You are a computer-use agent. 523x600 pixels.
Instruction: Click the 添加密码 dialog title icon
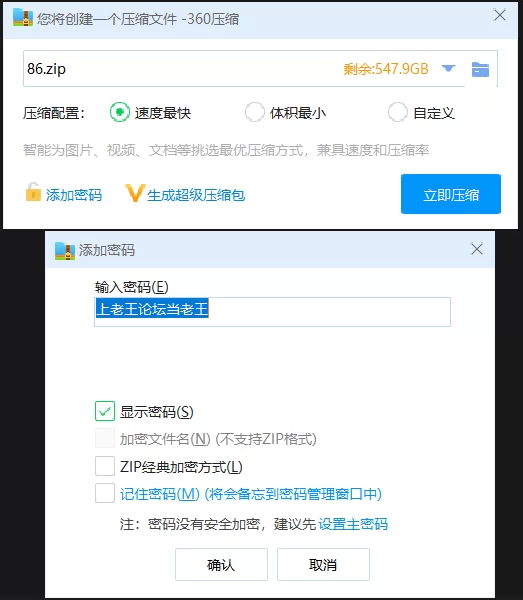tap(65, 251)
